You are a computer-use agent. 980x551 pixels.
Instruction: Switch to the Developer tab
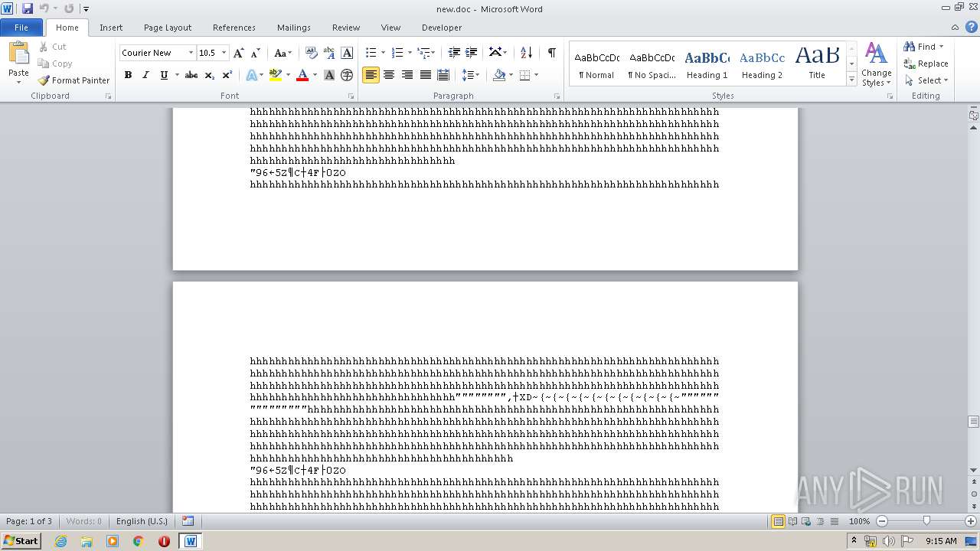pos(442,28)
